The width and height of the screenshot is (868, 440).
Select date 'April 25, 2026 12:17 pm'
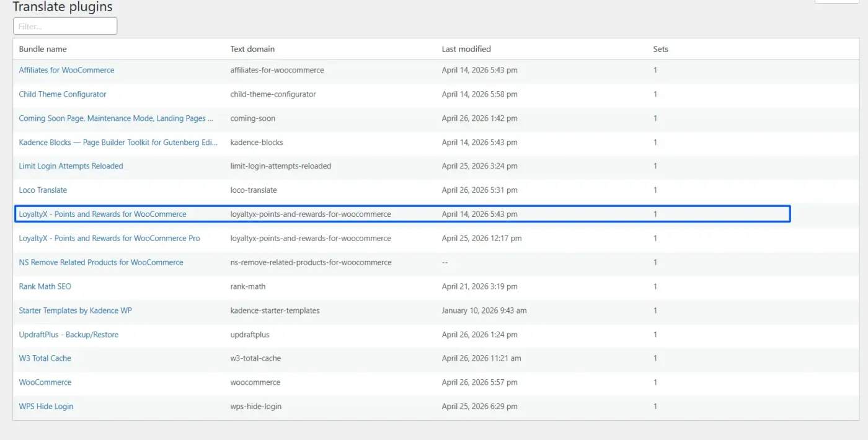click(x=482, y=238)
